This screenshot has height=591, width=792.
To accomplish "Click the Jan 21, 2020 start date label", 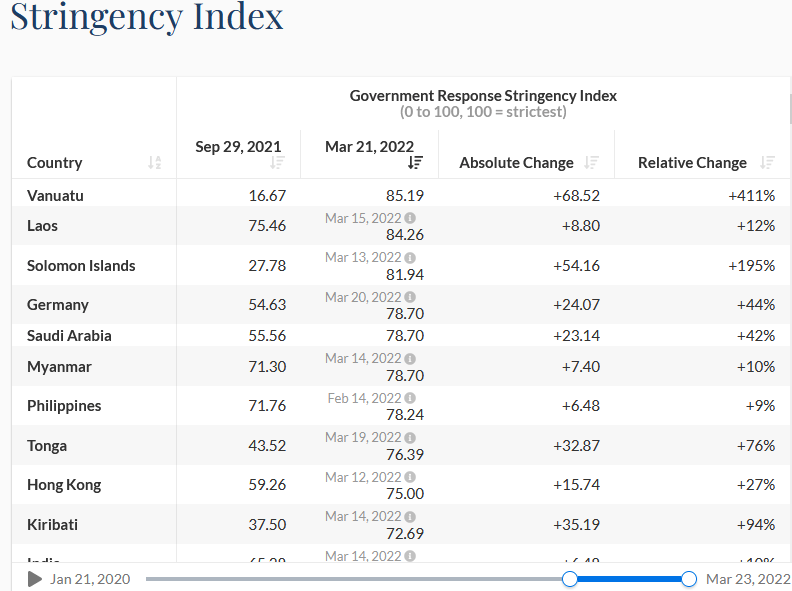I will (x=90, y=579).
